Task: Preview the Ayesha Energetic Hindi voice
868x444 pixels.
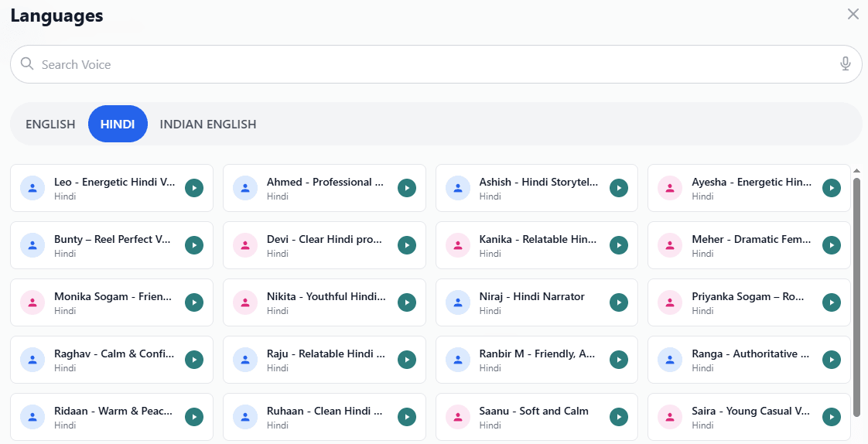Action: pos(832,188)
